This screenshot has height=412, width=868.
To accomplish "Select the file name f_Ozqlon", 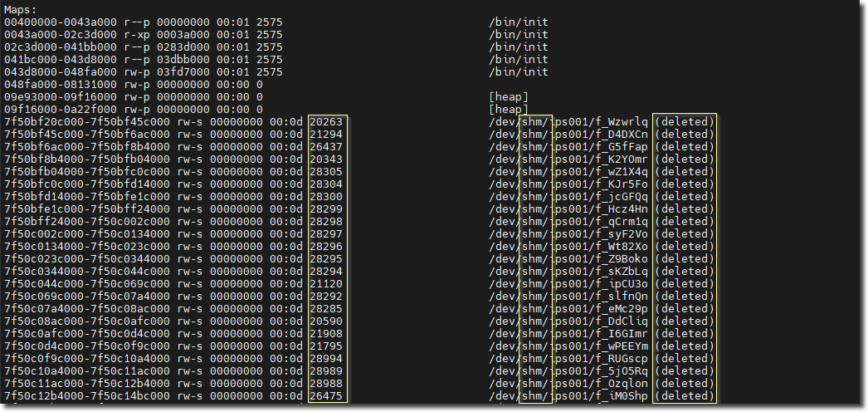I will [x=622, y=384].
